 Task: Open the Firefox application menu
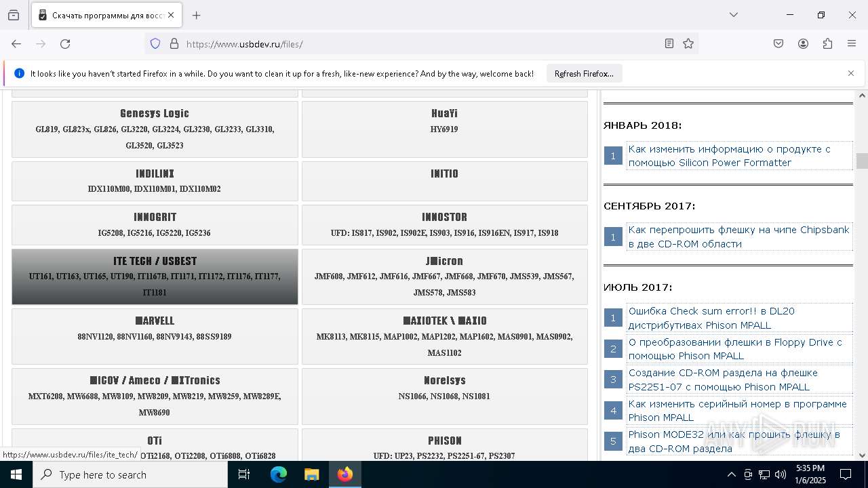852,43
